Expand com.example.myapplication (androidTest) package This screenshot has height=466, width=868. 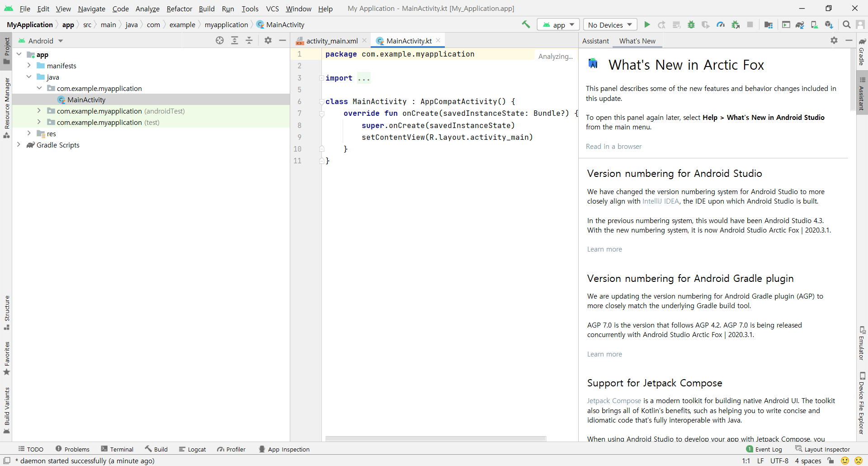39,111
